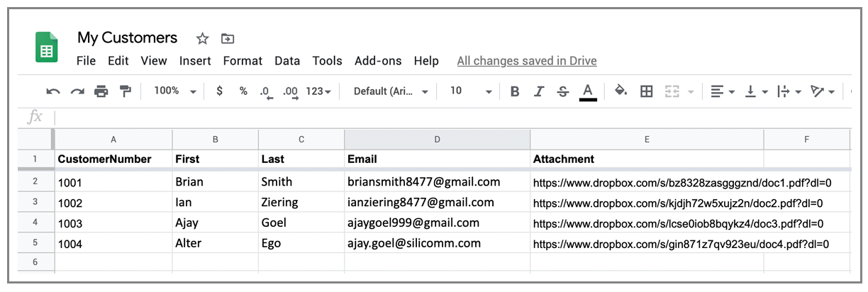This screenshot has height=292, width=868.
Task: Click the Redo arrow icon
Action: pyautogui.click(x=77, y=91)
